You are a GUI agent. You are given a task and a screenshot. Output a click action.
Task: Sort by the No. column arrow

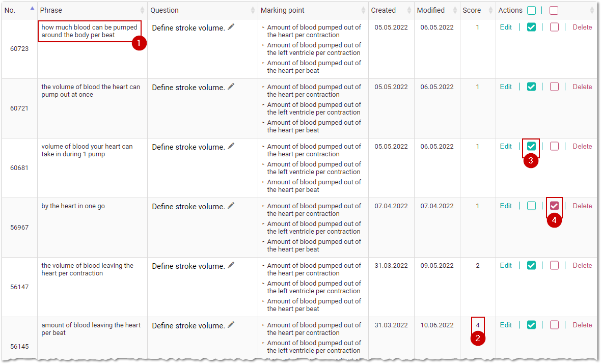32,9
